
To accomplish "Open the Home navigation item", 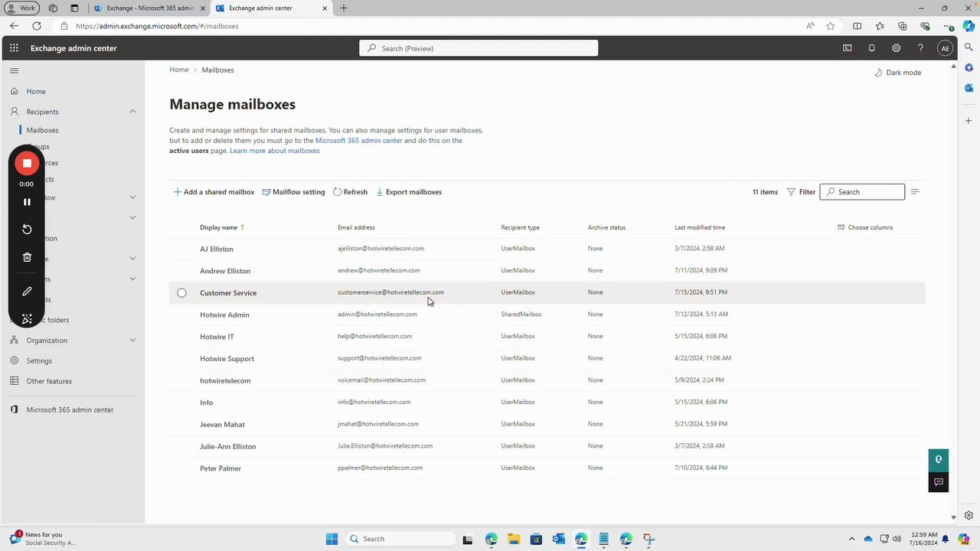I will coord(36,91).
